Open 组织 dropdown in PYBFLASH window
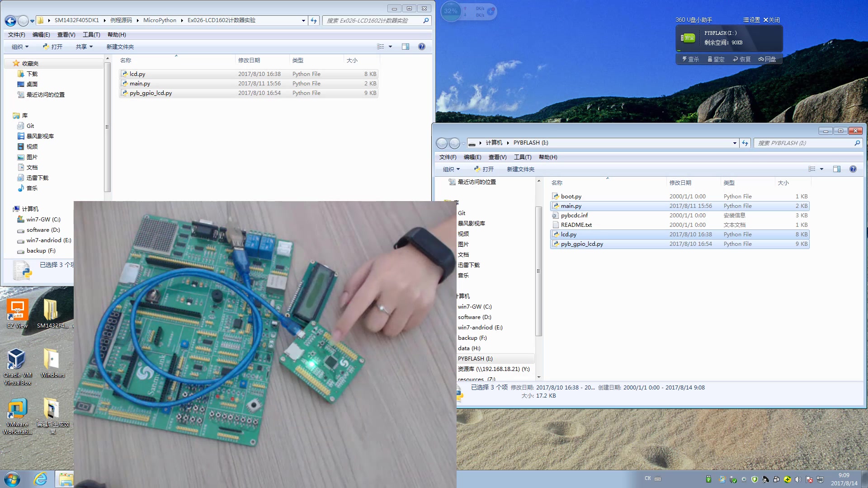Image resolution: width=868 pixels, height=488 pixels. [451, 169]
